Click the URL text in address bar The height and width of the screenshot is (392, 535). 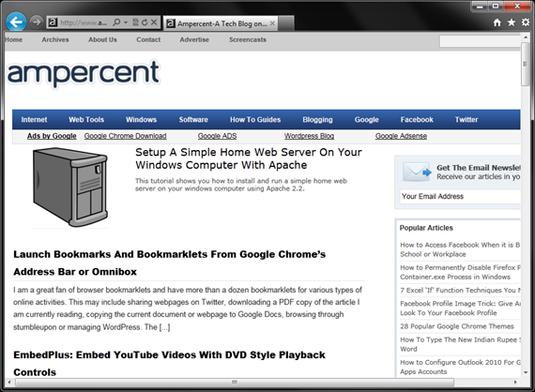coord(84,23)
